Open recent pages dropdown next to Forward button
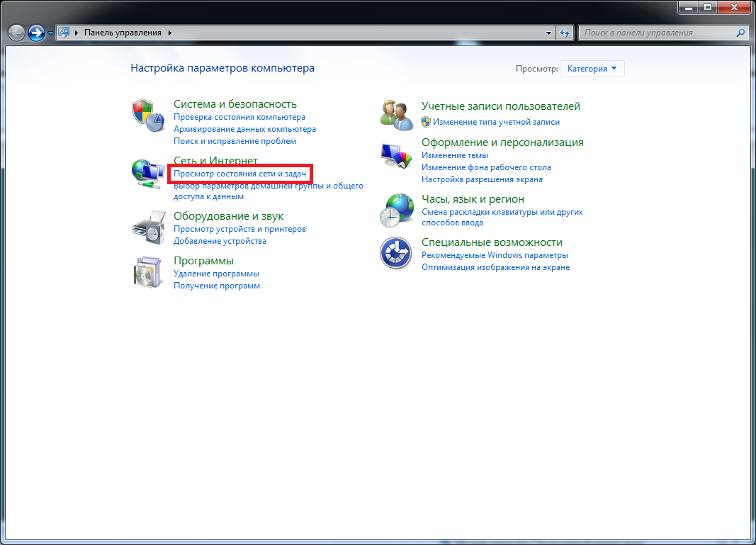The height and width of the screenshot is (545, 756). (50, 33)
